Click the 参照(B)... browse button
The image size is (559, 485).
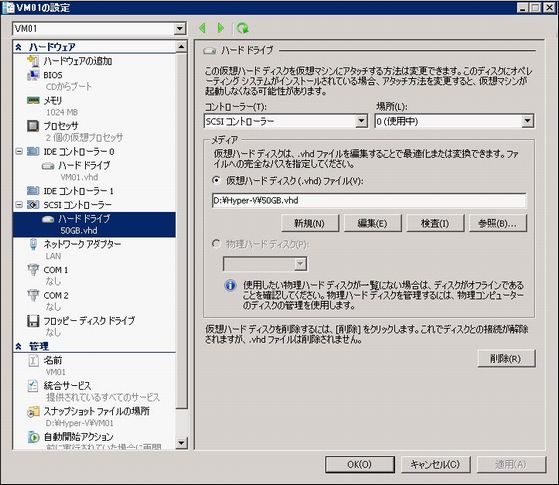[x=498, y=224]
